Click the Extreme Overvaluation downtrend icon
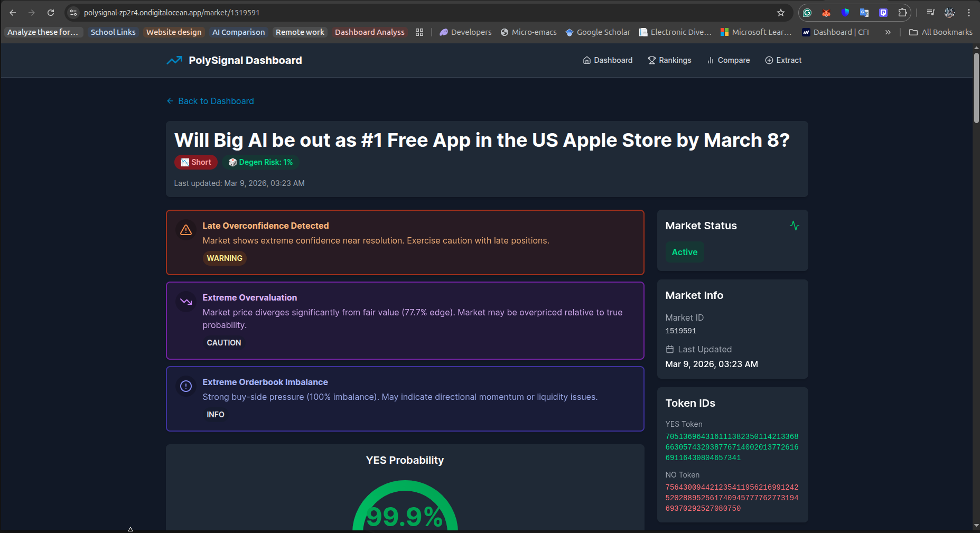Screen dimensions: 980x533 [x=186, y=302]
